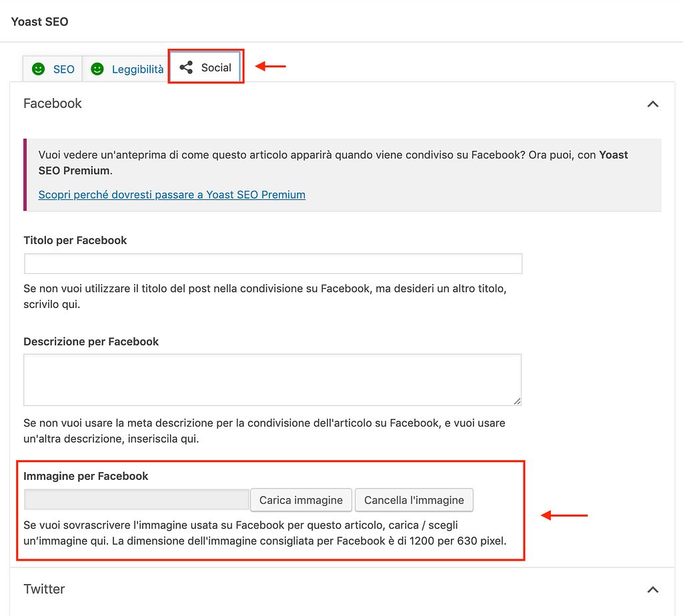Viewport: 683px width, 616px height.
Task: Click the help text below the Facebook description field
Action: [264, 431]
